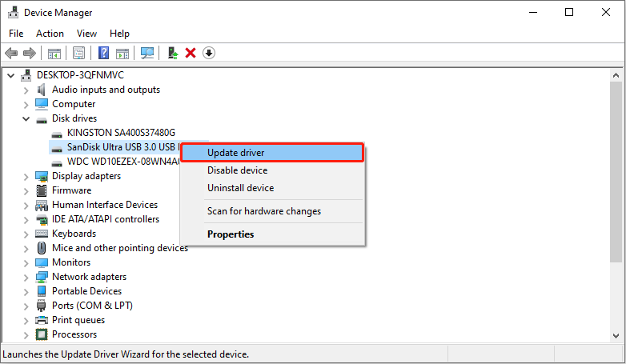Click the Disk drives category icon
The width and height of the screenshot is (626, 364).
click(x=42, y=119)
